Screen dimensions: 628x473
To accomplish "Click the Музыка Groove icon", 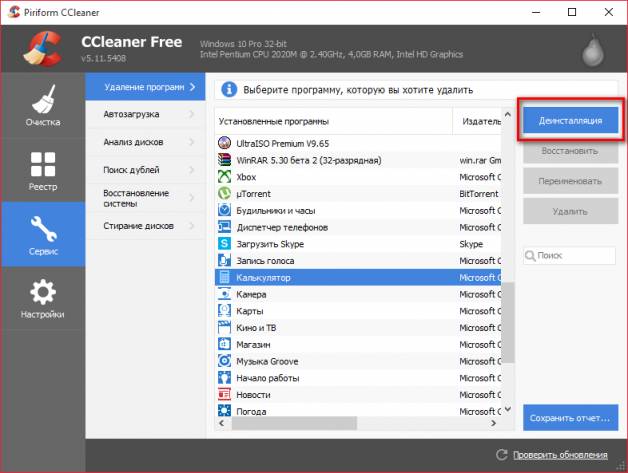I will tap(224, 361).
